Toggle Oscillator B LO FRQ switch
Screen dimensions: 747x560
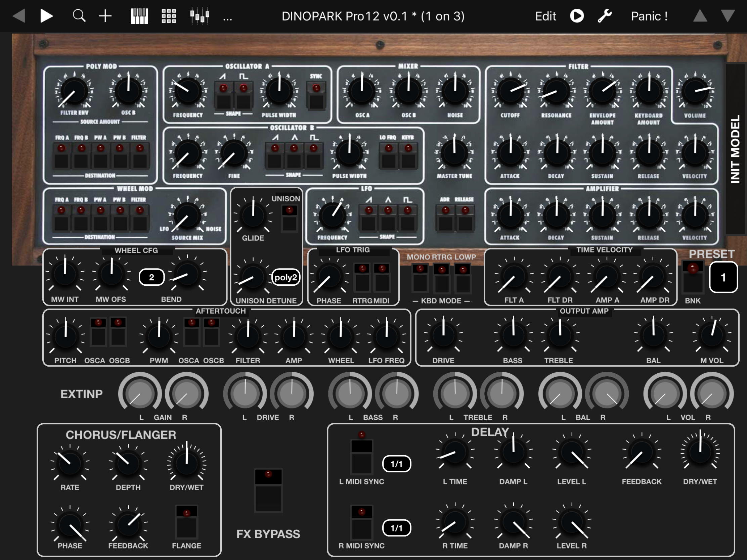(389, 156)
